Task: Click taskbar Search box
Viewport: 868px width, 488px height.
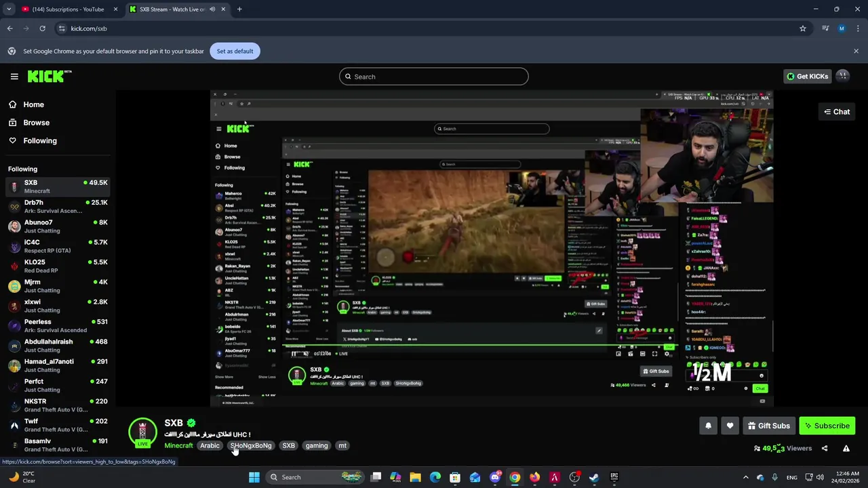Action: [x=315, y=477]
